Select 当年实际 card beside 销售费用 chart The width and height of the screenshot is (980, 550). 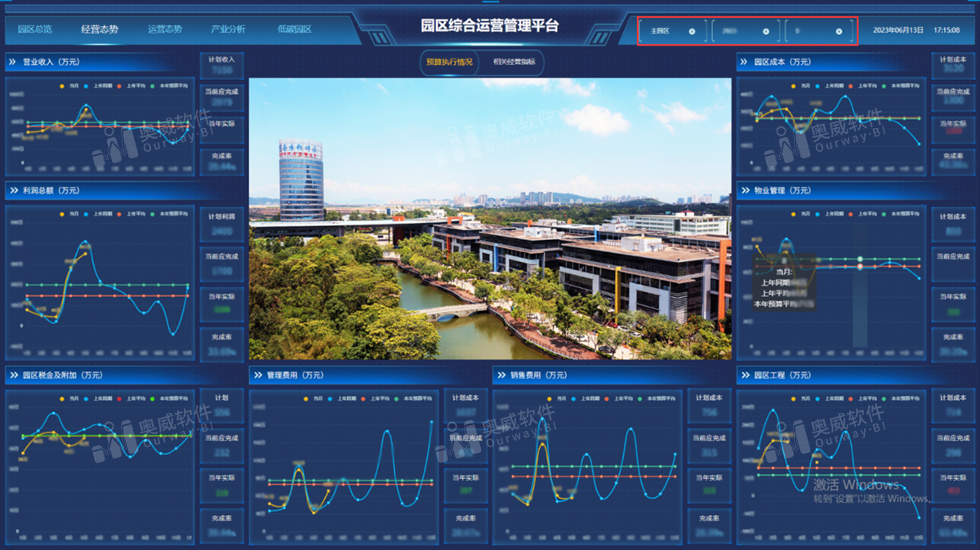[709, 486]
